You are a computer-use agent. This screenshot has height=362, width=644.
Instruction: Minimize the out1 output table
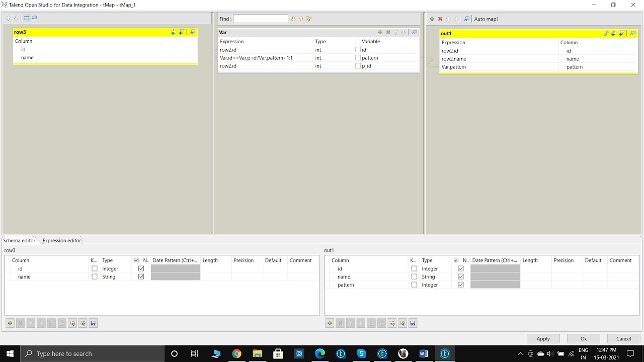click(x=633, y=34)
